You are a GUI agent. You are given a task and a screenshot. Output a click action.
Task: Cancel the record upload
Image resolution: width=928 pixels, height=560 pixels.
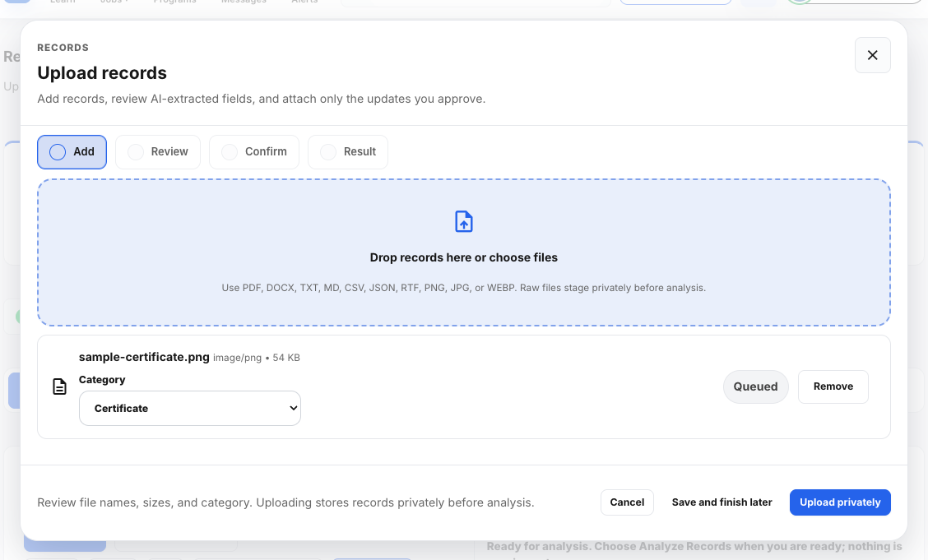[628, 502]
